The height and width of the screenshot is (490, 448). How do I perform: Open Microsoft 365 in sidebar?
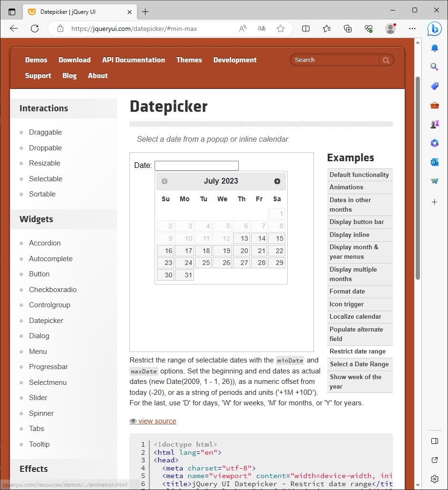(x=435, y=143)
